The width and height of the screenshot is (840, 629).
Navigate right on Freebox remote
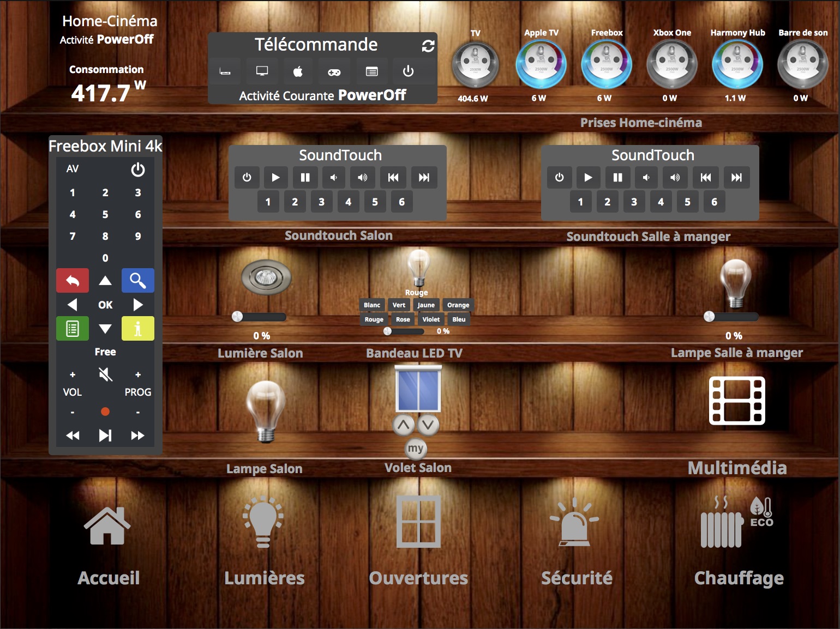point(138,305)
